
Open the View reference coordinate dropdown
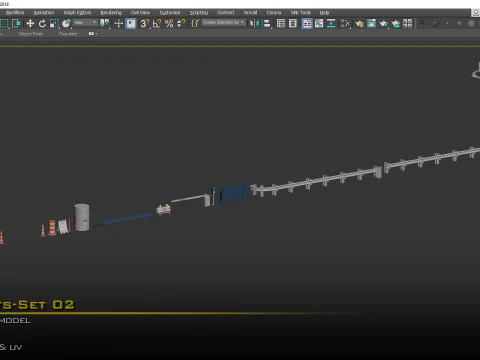point(85,23)
